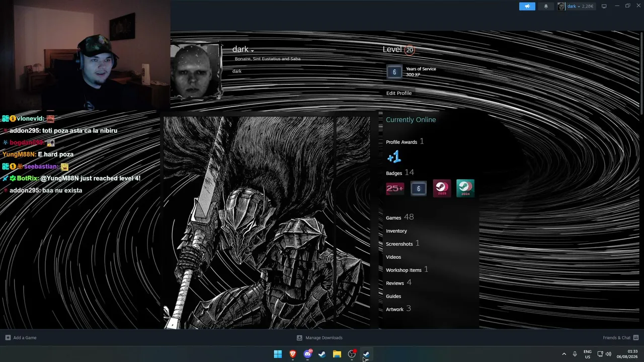Open the Level 20 badge link

click(398, 49)
